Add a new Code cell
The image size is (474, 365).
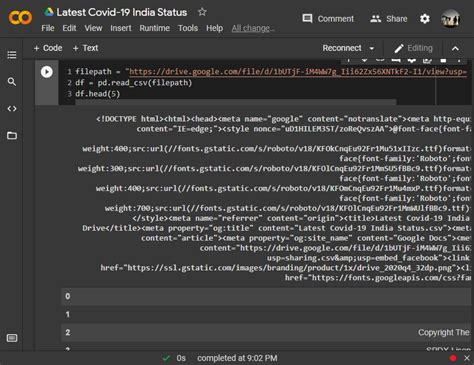coord(48,48)
